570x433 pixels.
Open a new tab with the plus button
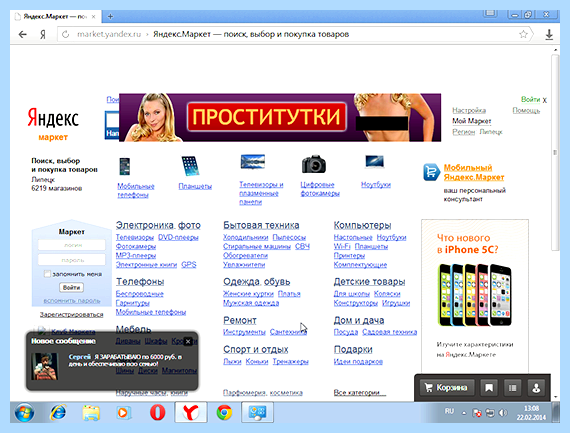pyautogui.click(x=110, y=16)
